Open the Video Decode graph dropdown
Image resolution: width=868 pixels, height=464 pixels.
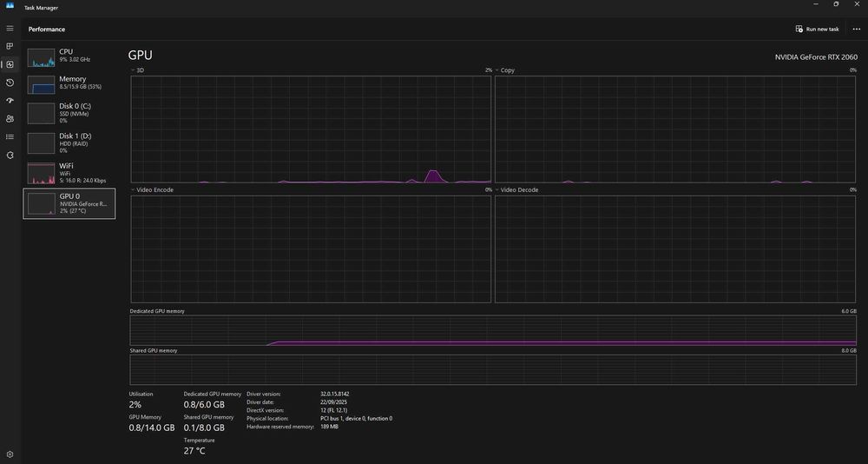pos(517,189)
